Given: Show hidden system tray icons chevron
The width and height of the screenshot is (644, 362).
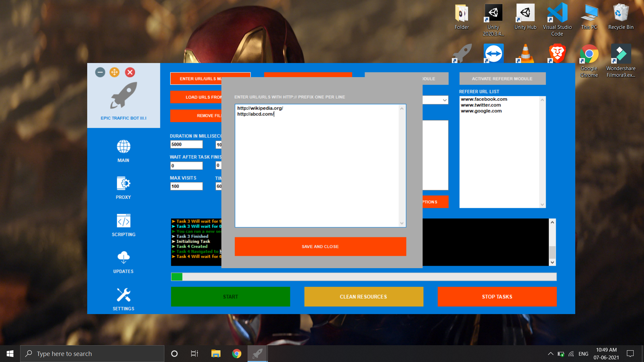Looking at the screenshot, I should 550,354.
